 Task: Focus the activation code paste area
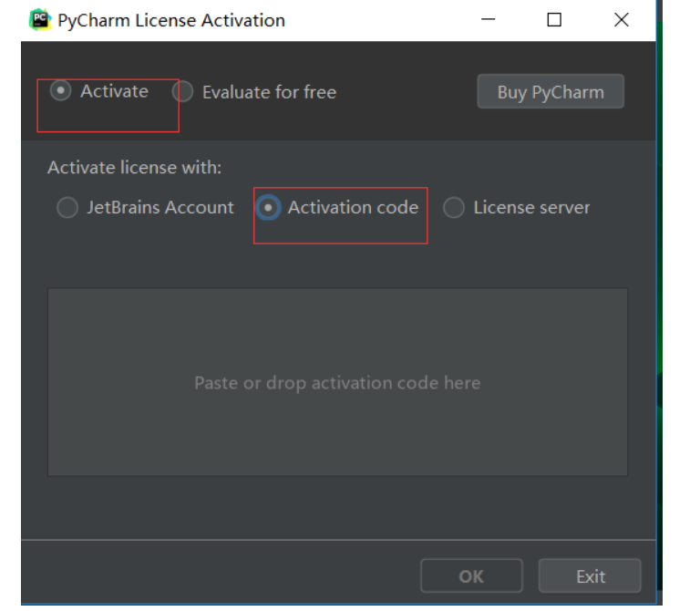pyautogui.click(x=337, y=382)
